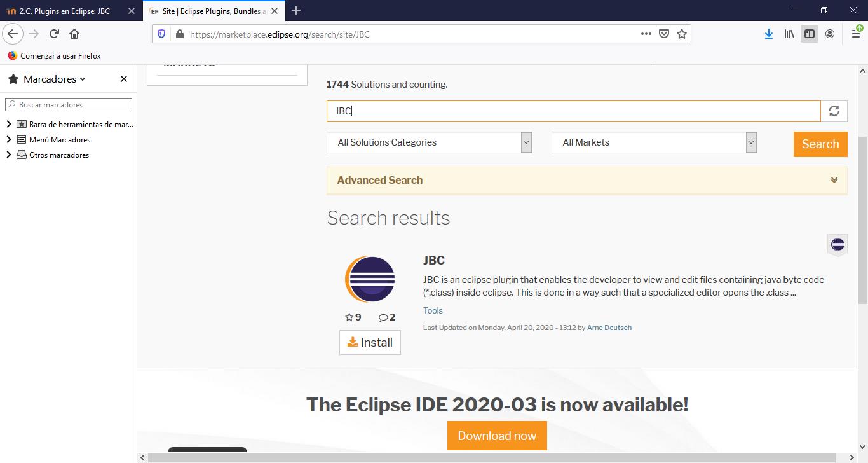Toggle the sidebars button

click(x=810, y=34)
